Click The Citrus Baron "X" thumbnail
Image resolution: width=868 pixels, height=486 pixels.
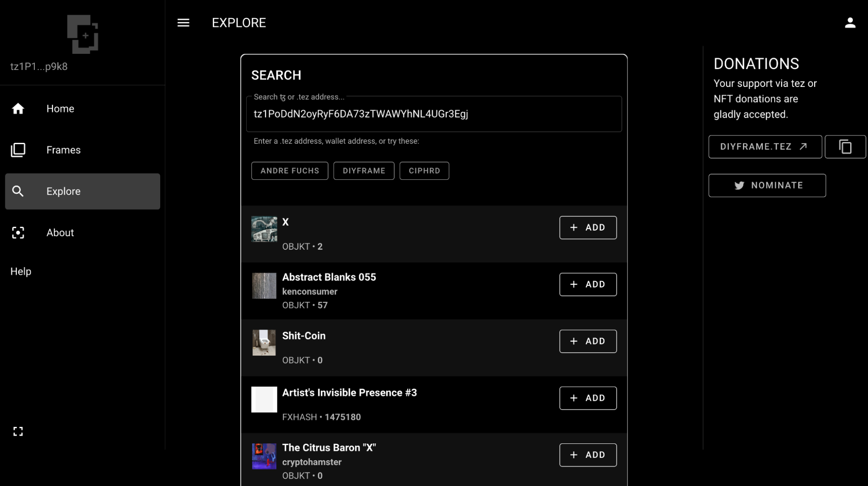264,456
